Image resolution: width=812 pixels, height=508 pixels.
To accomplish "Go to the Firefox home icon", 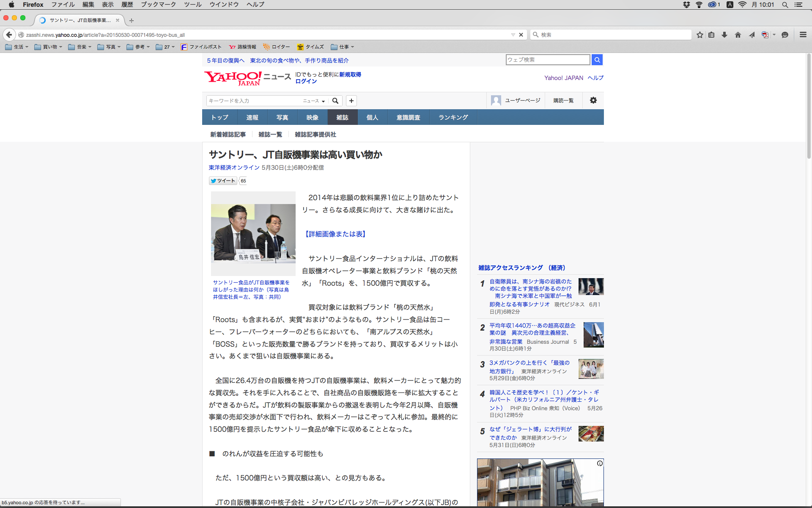I will 738,35.
